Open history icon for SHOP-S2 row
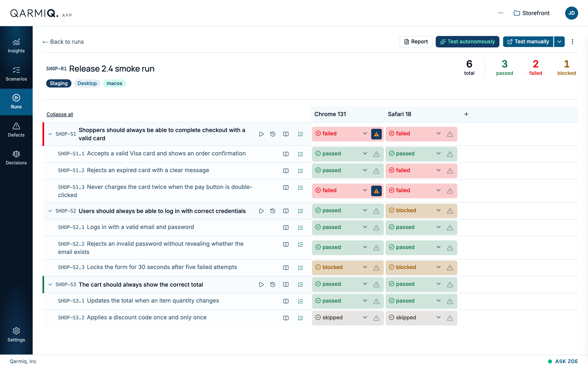The width and height of the screenshot is (588, 368). [273, 211]
